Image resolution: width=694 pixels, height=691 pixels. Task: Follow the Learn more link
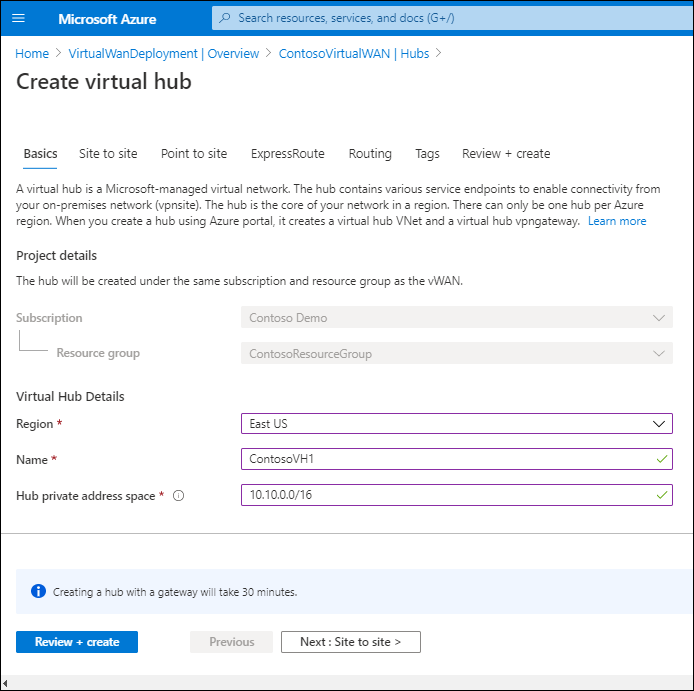click(617, 221)
